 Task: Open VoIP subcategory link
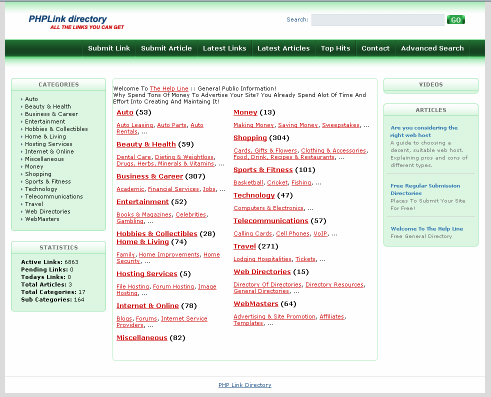click(320, 234)
